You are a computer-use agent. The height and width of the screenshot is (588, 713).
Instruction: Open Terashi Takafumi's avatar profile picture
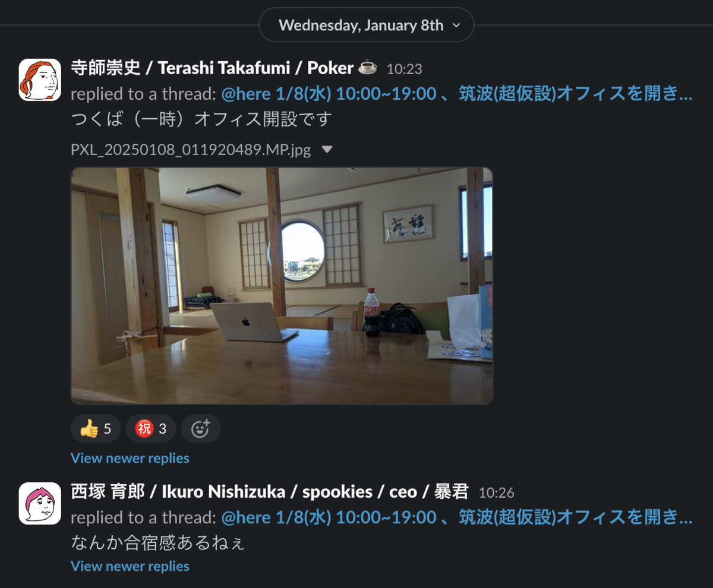(x=40, y=80)
